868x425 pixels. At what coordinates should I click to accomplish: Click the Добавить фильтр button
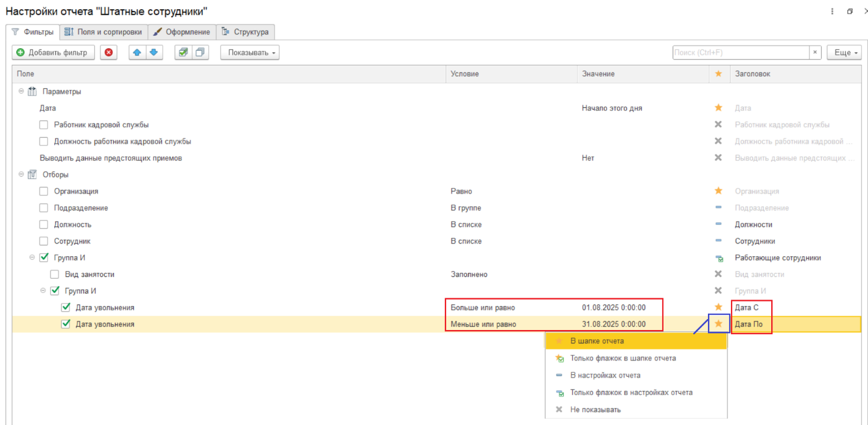[53, 52]
